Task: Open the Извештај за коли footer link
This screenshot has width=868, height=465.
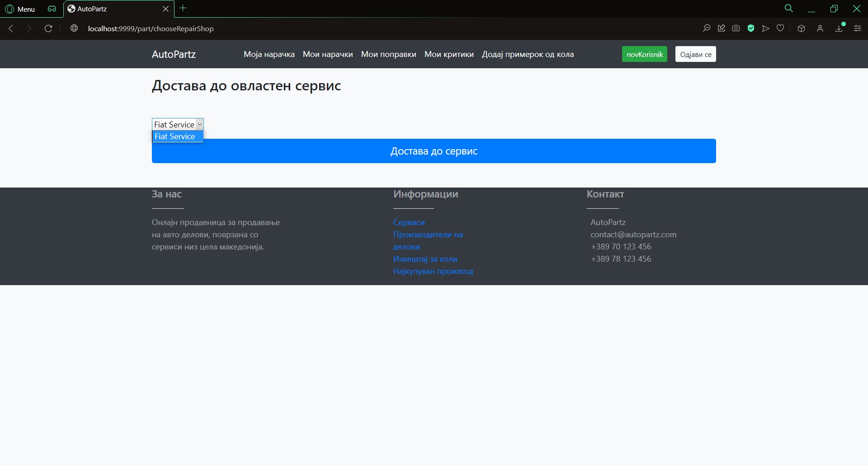Action: 425,259
